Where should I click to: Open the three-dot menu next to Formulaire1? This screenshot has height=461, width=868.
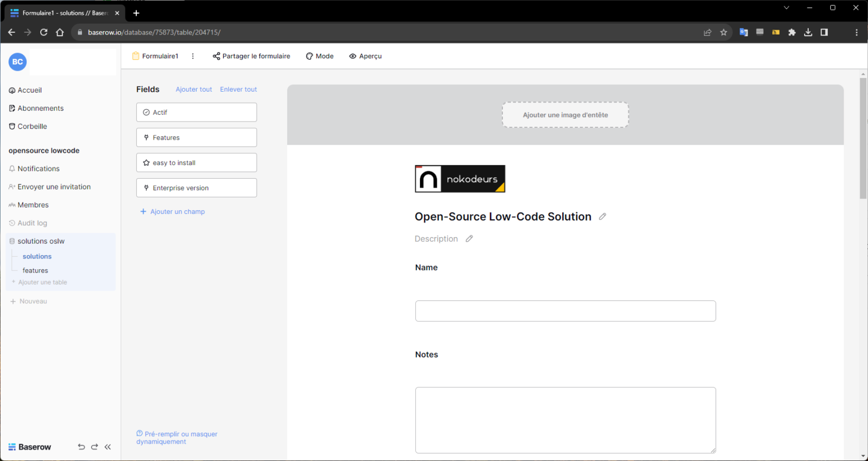pyautogui.click(x=193, y=56)
